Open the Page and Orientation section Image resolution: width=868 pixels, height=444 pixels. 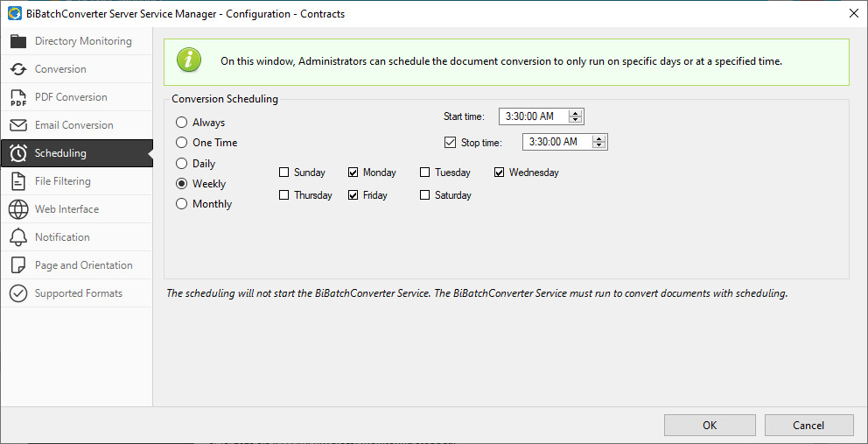83,265
